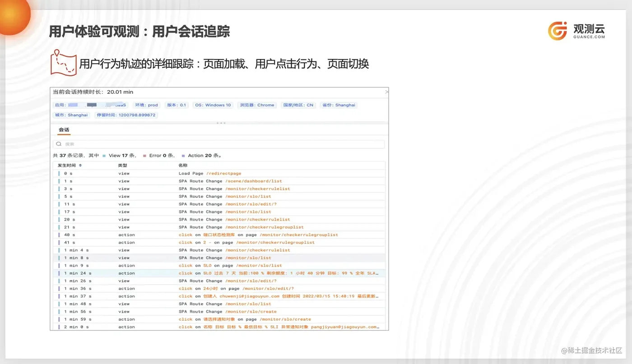Viewport: 632px width, 364px height.
Task: Click the 浏览器: Chrome tag
Action: pos(257,105)
